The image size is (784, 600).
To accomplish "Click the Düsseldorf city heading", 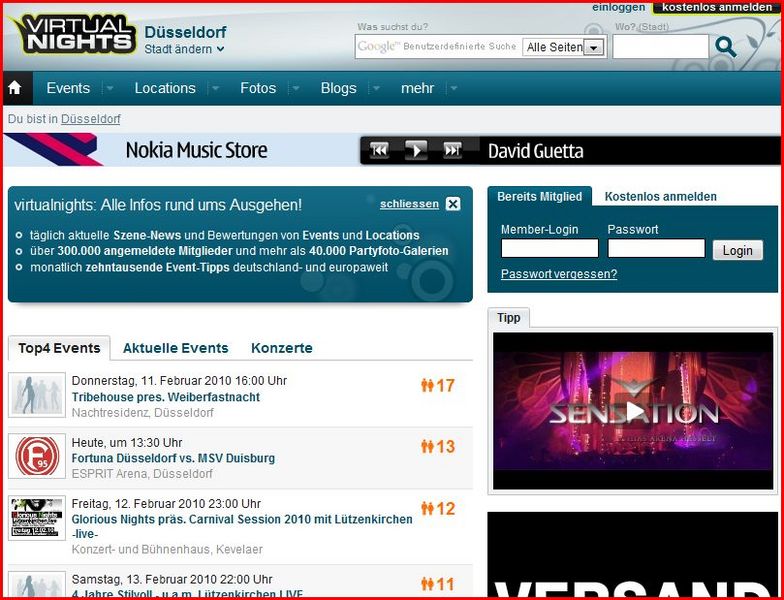I will point(185,32).
